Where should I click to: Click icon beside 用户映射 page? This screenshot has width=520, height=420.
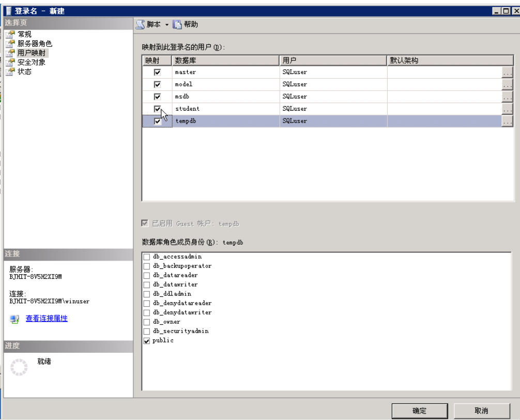11,53
